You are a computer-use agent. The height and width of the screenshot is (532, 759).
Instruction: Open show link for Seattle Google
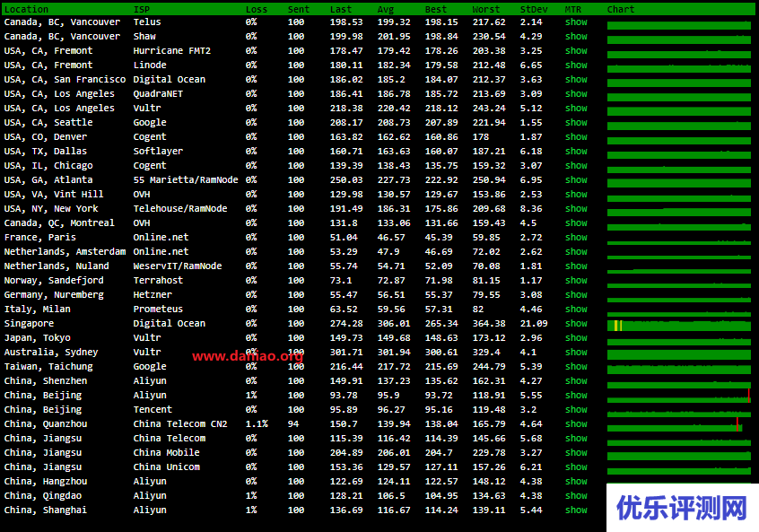[576, 123]
